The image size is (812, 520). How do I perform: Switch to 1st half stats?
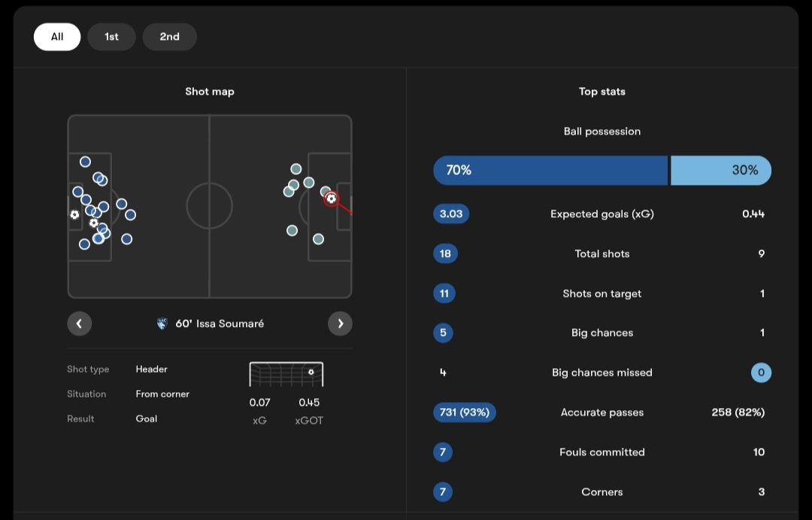pyautogui.click(x=111, y=37)
